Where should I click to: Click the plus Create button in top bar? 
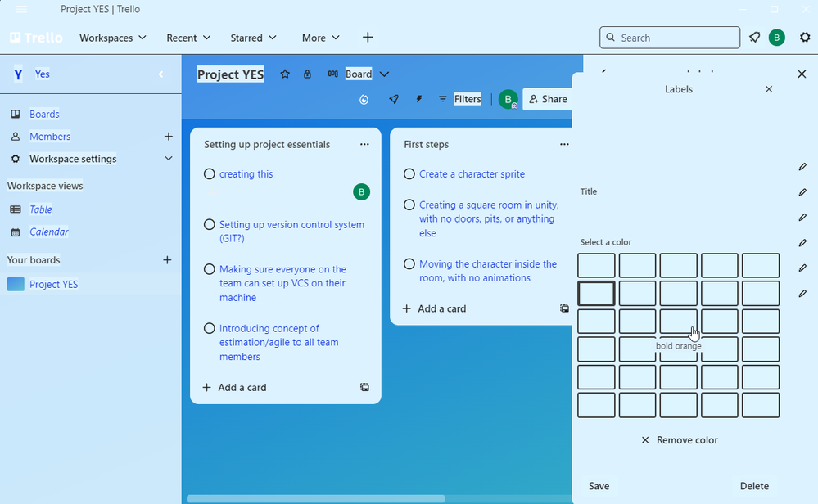pyautogui.click(x=368, y=38)
